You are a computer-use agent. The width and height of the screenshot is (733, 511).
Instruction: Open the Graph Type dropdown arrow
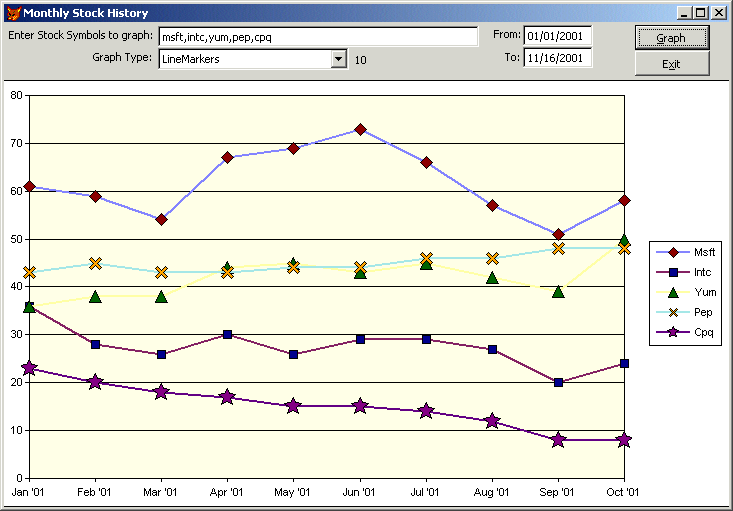pyautogui.click(x=338, y=59)
